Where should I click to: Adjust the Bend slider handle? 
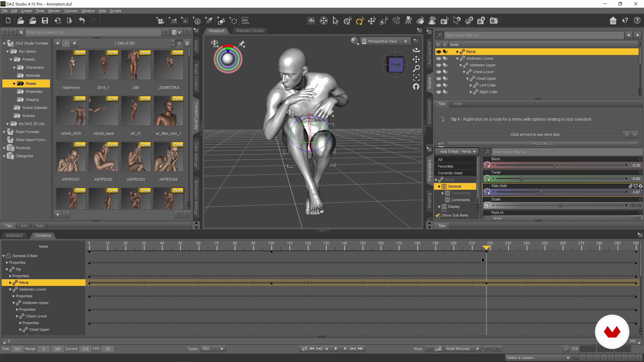pos(554,165)
